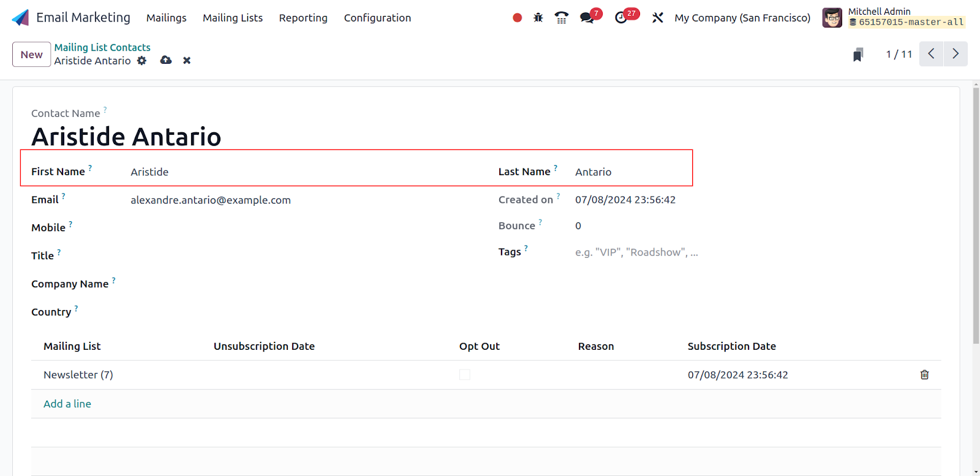Click the Add a line link

tap(67, 404)
